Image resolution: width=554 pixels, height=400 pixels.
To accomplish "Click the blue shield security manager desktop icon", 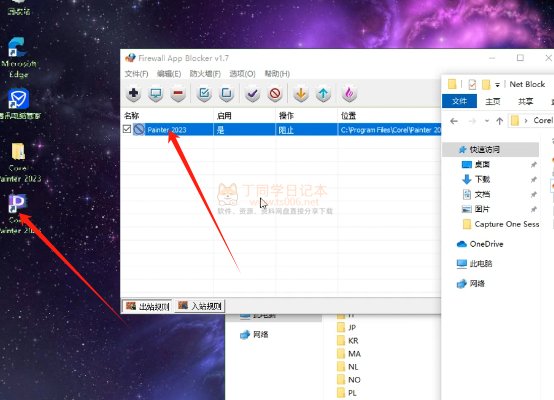I will [19, 104].
